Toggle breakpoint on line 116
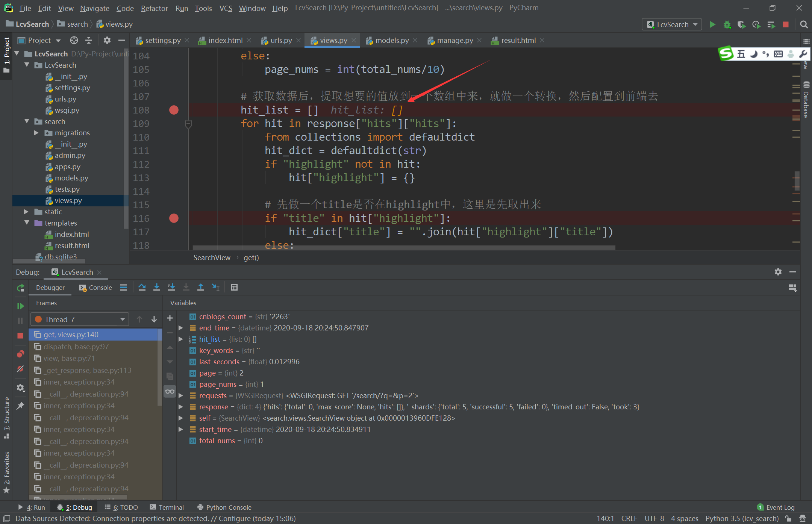812x524 pixels. [174, 218]
